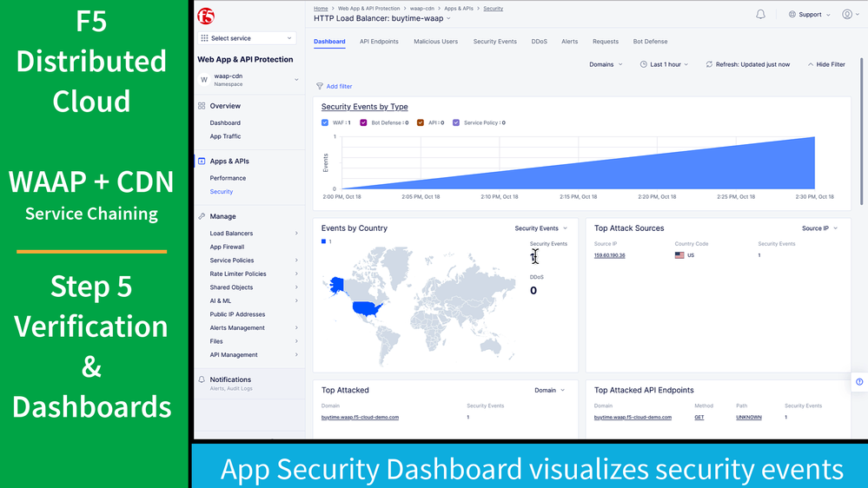868x488 pixels.
Task: Uncheck the WAF legend checkbox
Action: pyautogui.click(x=325, y=122)
